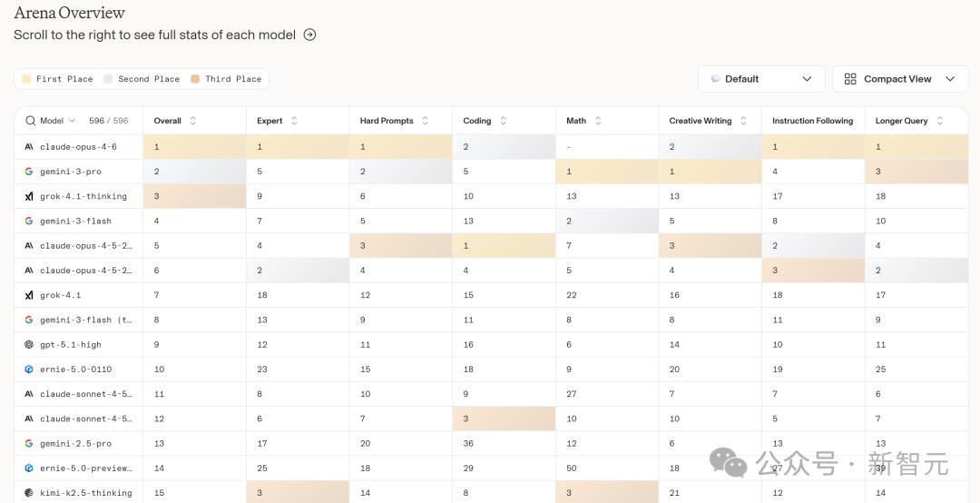Screen dimensions: 980x503
Task: Click the Hard Prompts header label
Action: (387, 121)
